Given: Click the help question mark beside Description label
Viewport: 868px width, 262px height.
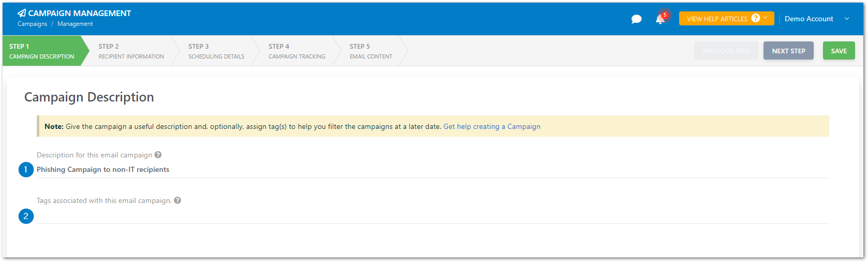Looking at the screenshot, I should [x=158, y=155].
